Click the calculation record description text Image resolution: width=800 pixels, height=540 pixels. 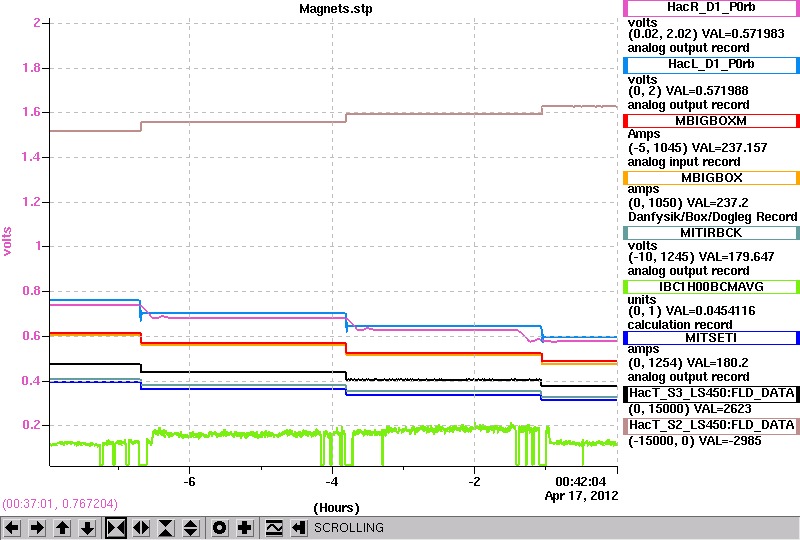(x=680, y=325)
